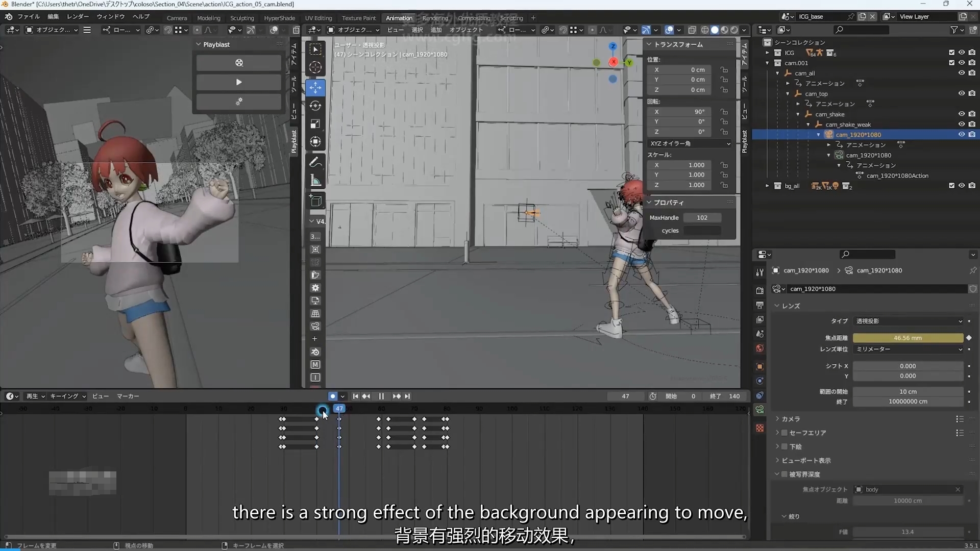Open the ファイル menu

click(29, 16)
